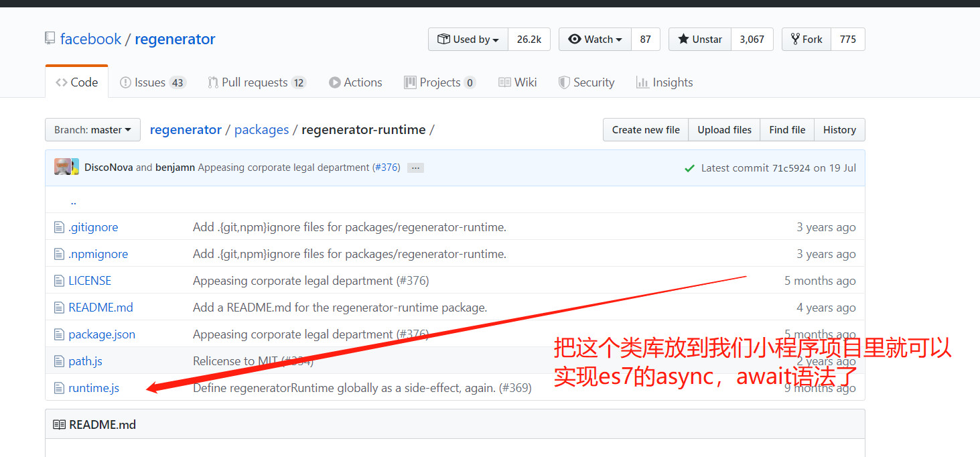Open the path.js file
The height and width of the screenshot is (457, 980).
[x=85, y=361]
